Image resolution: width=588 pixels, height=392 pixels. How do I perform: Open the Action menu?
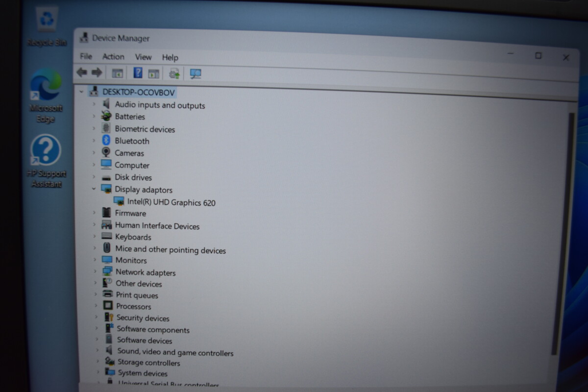[113, 57]
